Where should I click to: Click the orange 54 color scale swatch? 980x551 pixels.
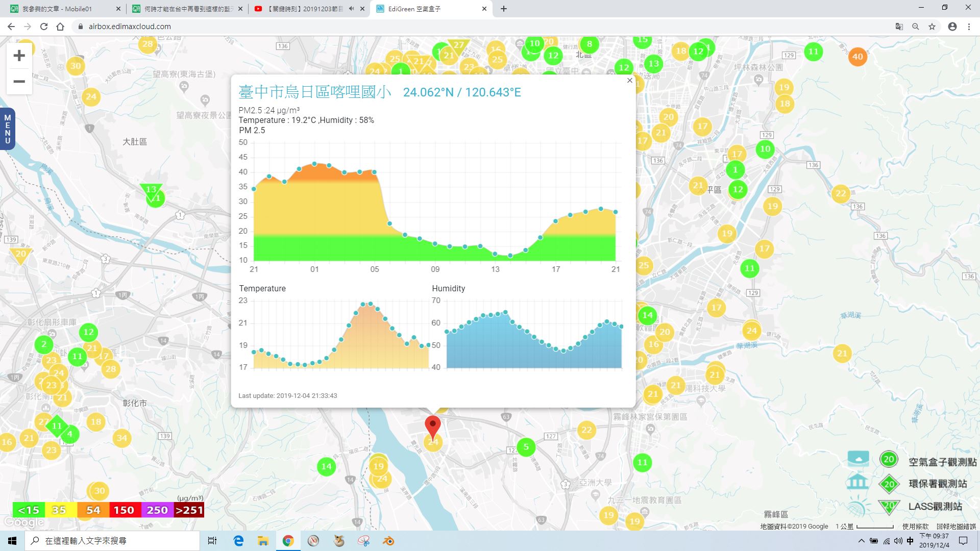[93, 510]
